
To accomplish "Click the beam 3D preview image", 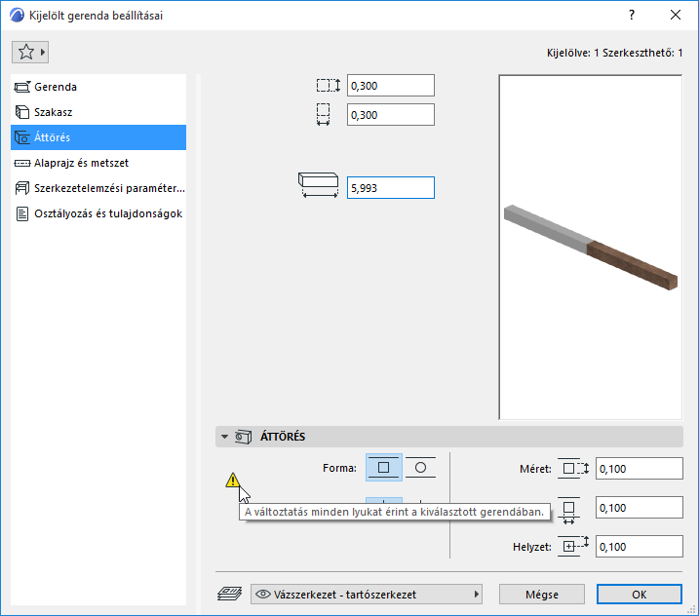I will tap(591, 248).
